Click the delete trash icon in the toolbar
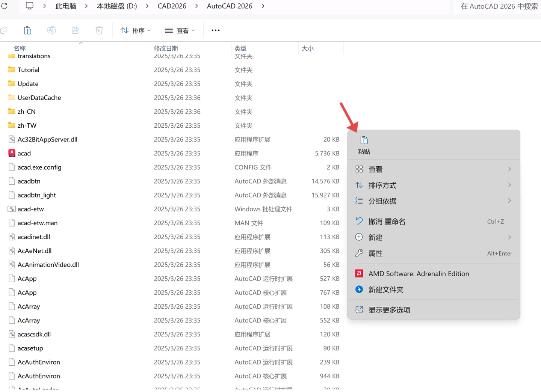This screenshot has width=541, height=392. click(99, 30)
